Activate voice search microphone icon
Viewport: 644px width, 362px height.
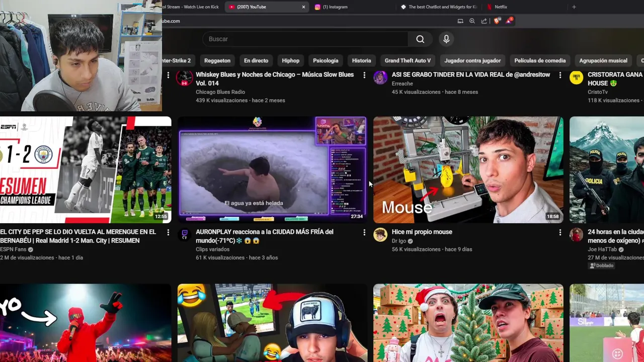pyautogui.click(x=446, y=39)
